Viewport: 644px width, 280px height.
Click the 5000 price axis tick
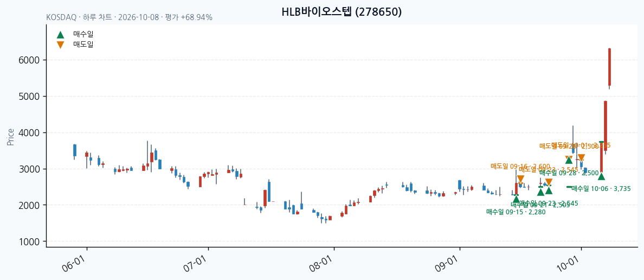click(x=30, y=97)
